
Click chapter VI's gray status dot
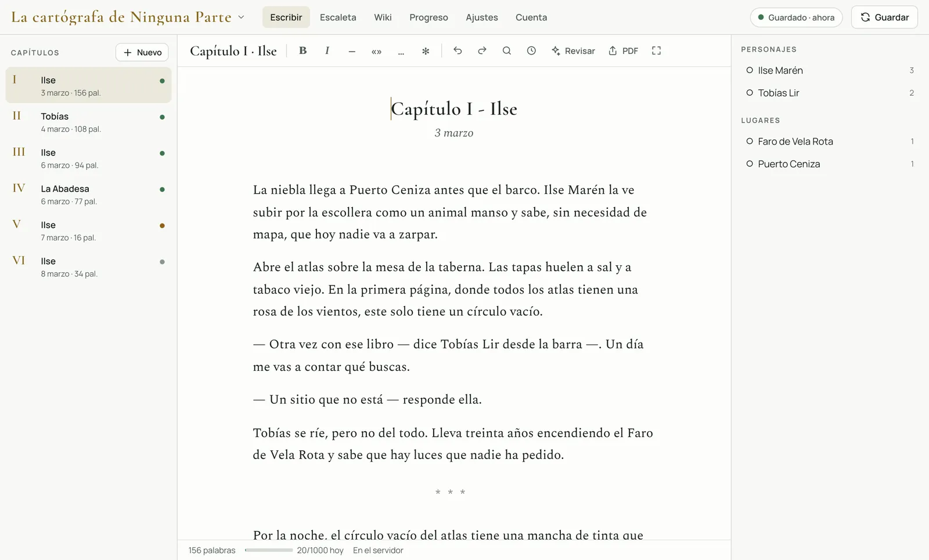click(x=162, y=262)
